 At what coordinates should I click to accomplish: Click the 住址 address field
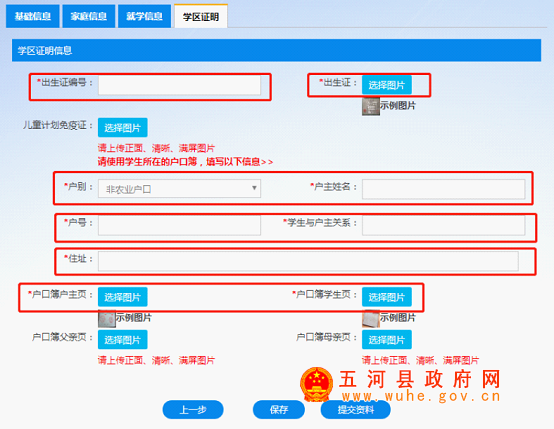pyautogui.click(x=308, y=261)
